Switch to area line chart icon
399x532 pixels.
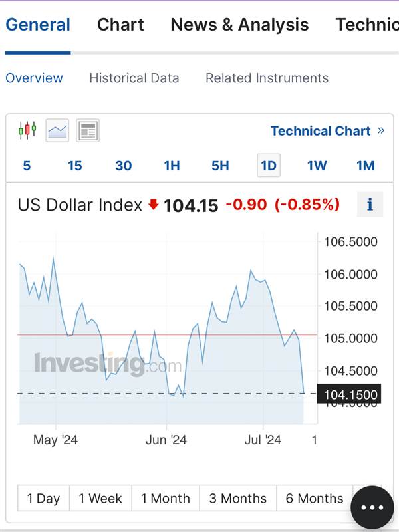point(57,130)
